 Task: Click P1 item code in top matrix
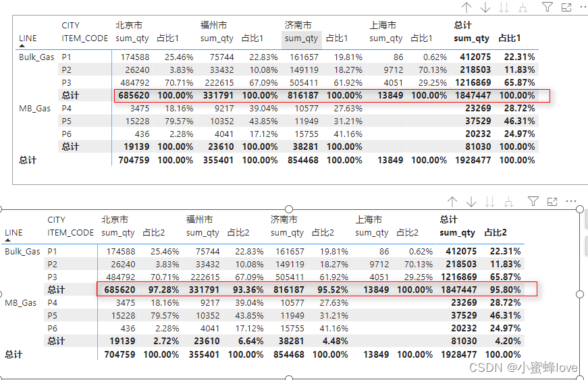(66, 57)
